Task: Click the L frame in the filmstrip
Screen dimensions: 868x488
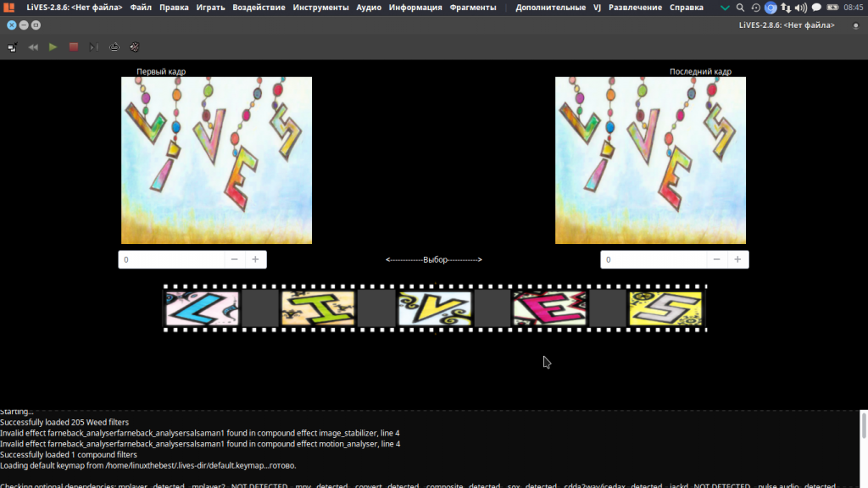Action: pyautogui.click(x=202, y=308)
